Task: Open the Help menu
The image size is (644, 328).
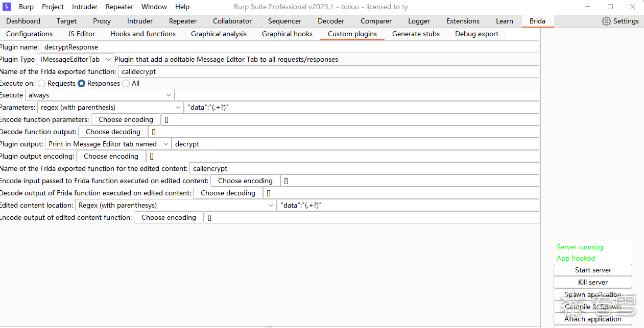Action: pyautogui.click(x=182, y=7)
